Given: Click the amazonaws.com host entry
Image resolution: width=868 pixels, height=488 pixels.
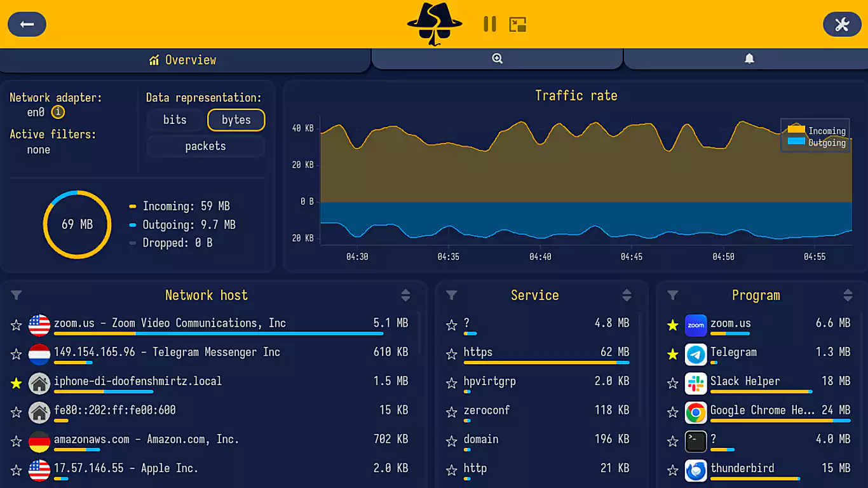Looking at the screenshot, I should point(146,439).
